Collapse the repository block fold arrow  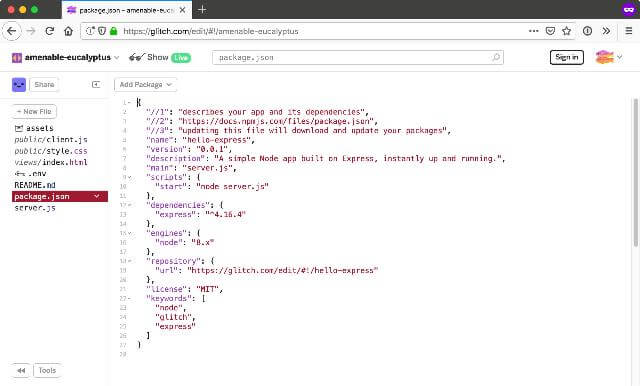click(129, 261)
